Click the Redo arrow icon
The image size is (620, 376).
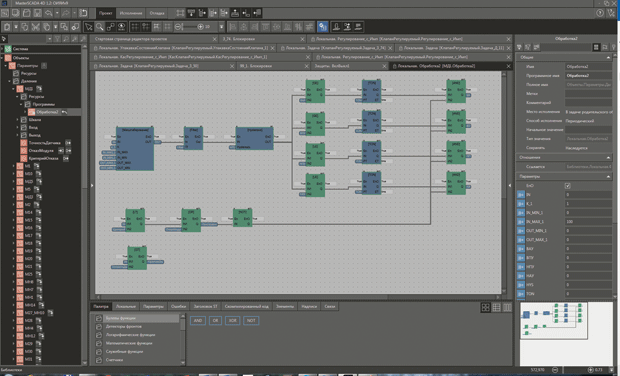65,13
